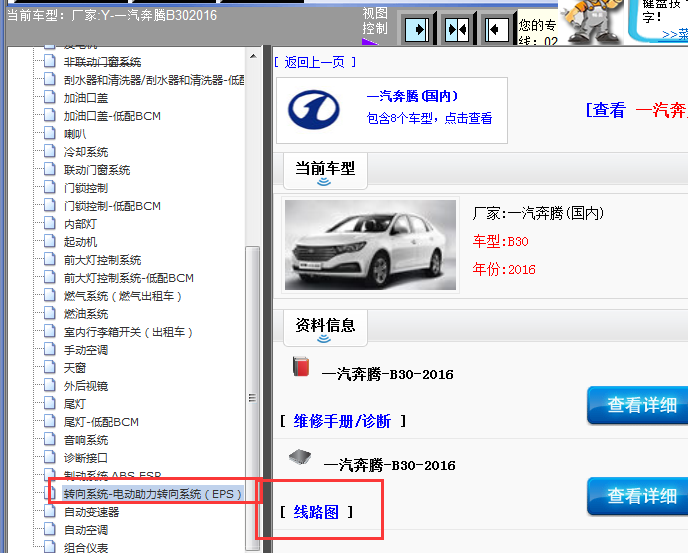Click the 车型:B30 text
The height and width of the screenshot is (553, 688).
click(500, 241)
